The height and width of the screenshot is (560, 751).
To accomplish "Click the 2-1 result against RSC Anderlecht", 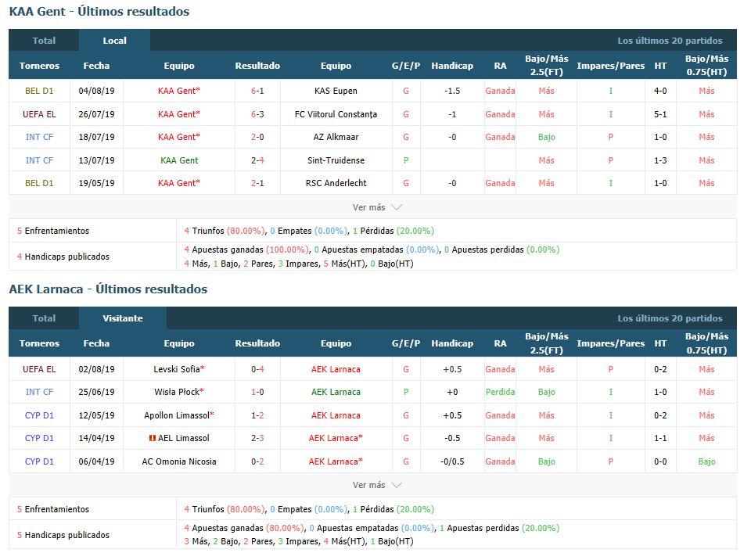I will coord(257,183).
